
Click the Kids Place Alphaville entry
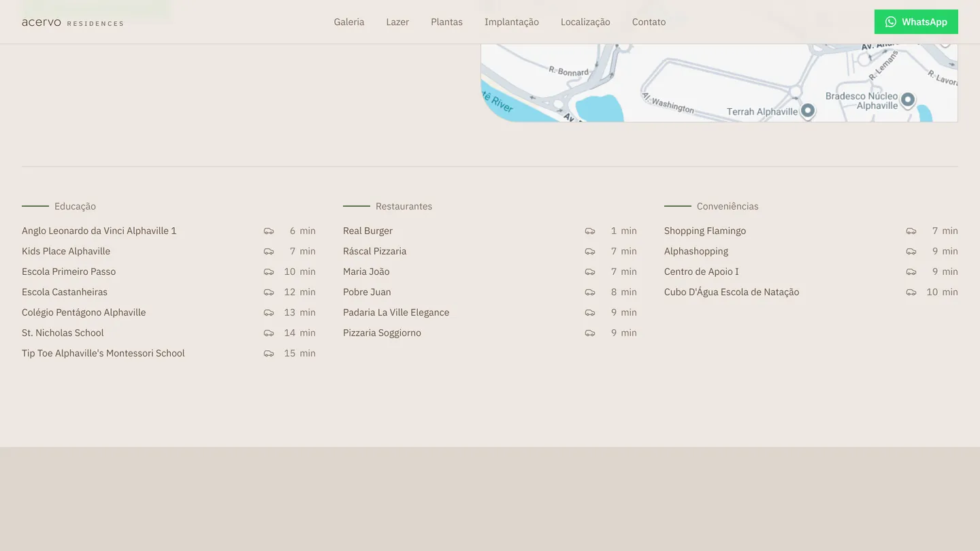pyautogui.click(x=66, y=251)
